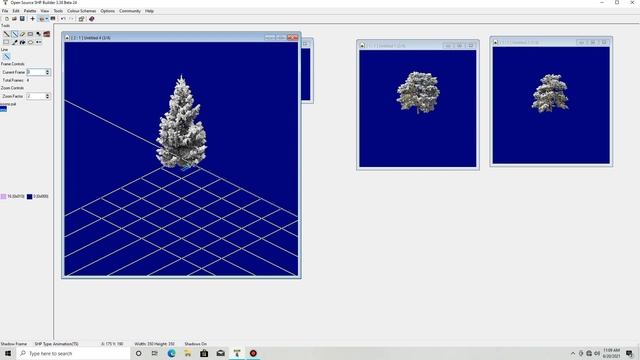Open the Help menu
640x360 pixels.
(x=149, y=11)
